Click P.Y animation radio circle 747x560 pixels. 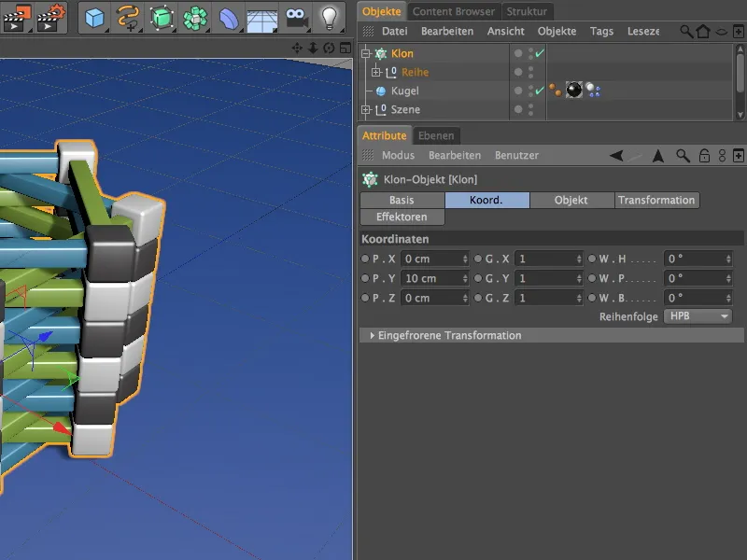[x=365, y=278]
